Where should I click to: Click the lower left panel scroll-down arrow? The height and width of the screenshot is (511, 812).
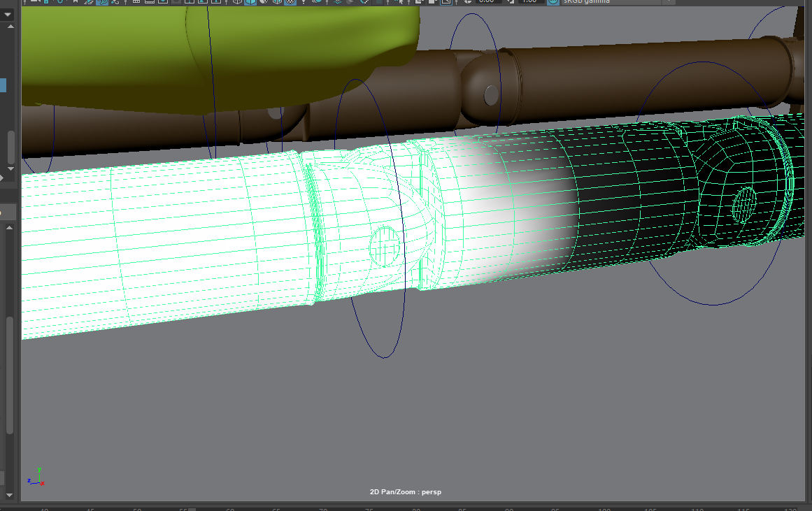pos(9,496)
